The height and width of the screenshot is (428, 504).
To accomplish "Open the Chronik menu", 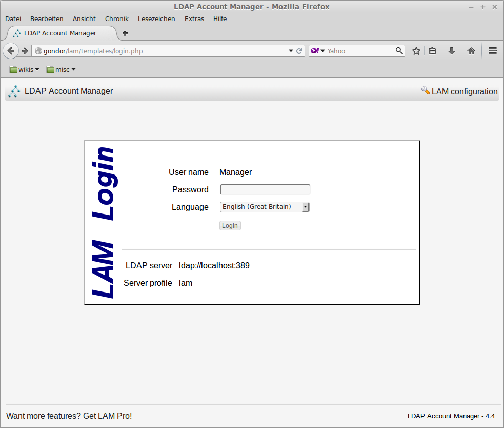I will point(116,18).
